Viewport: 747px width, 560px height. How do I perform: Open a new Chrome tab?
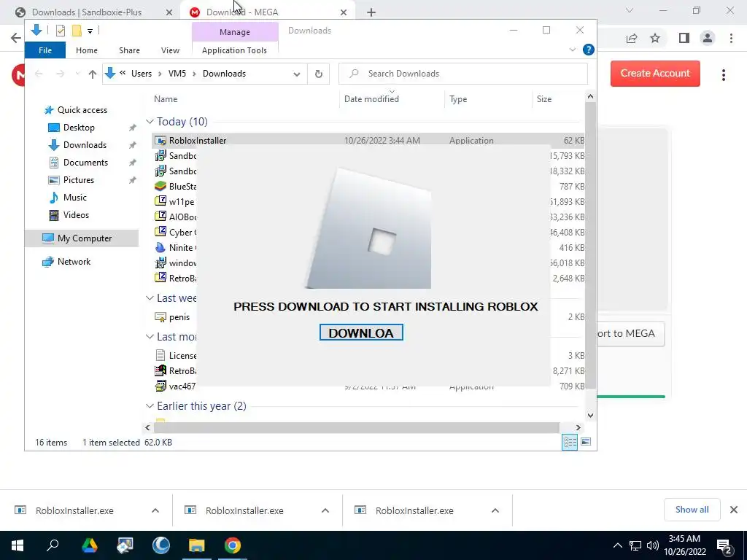coord(371,12)
